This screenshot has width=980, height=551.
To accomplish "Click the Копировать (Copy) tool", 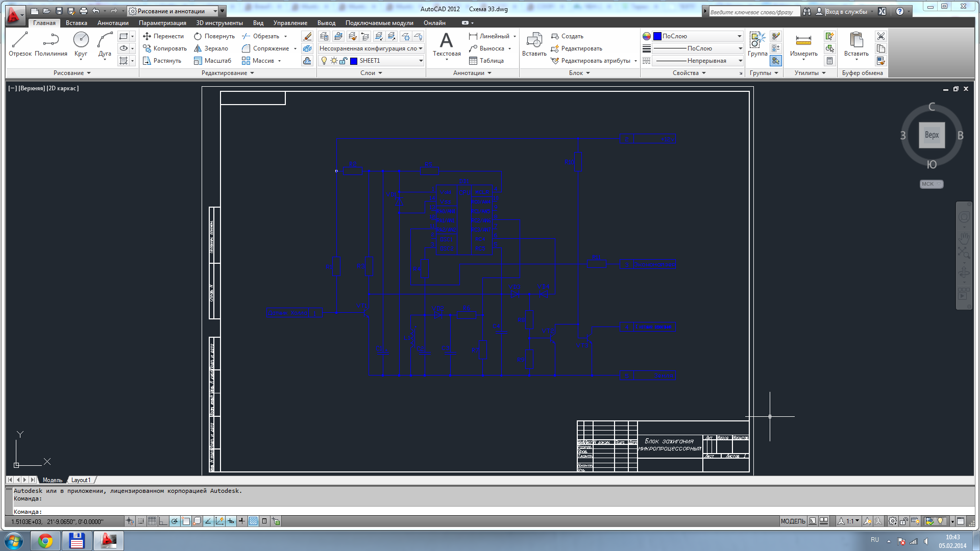I will [x=165, y=48].
